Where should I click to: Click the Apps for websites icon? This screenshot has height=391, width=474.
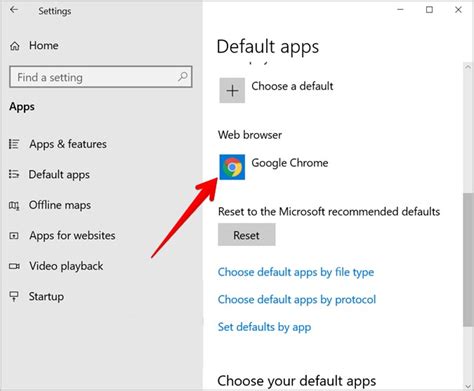pyautogui.click(x=14, y=236)
